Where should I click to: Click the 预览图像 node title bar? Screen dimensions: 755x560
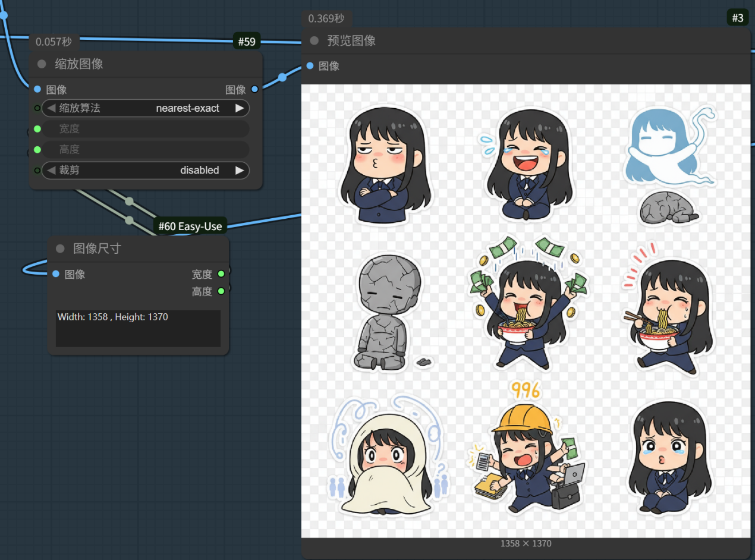tap(523, 41)
